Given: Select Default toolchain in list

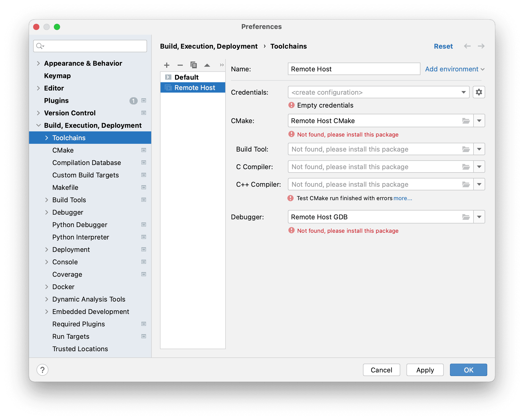Looking at the screenshot, I should click(186, 77).
